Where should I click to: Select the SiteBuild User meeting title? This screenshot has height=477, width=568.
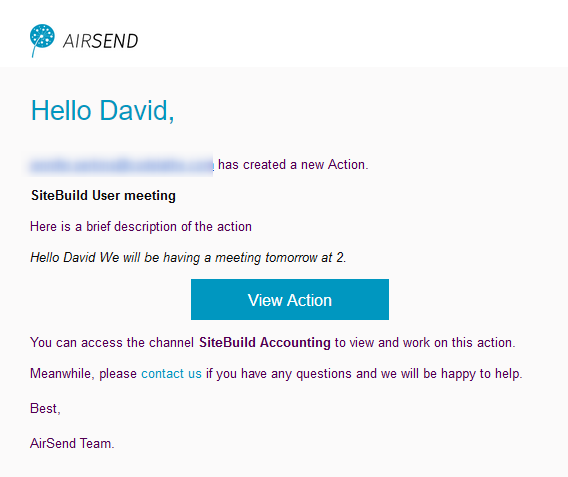pos(103,196)
